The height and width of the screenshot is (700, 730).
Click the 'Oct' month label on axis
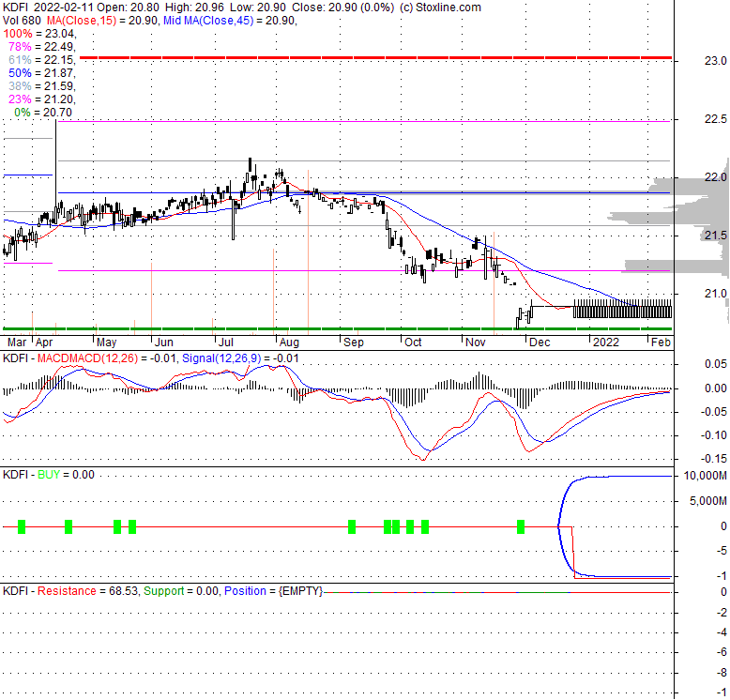(x=413, y=342)
